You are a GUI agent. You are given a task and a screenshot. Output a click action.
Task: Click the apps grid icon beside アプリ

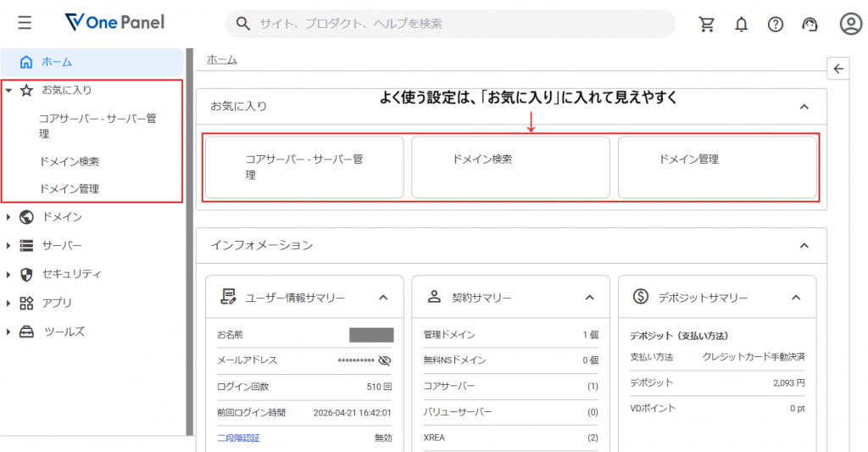pos(26,303)
